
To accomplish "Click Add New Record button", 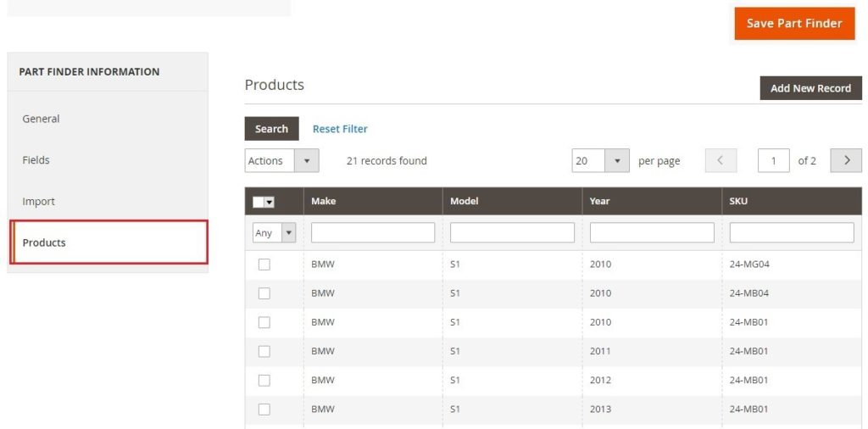I will 810,88.
